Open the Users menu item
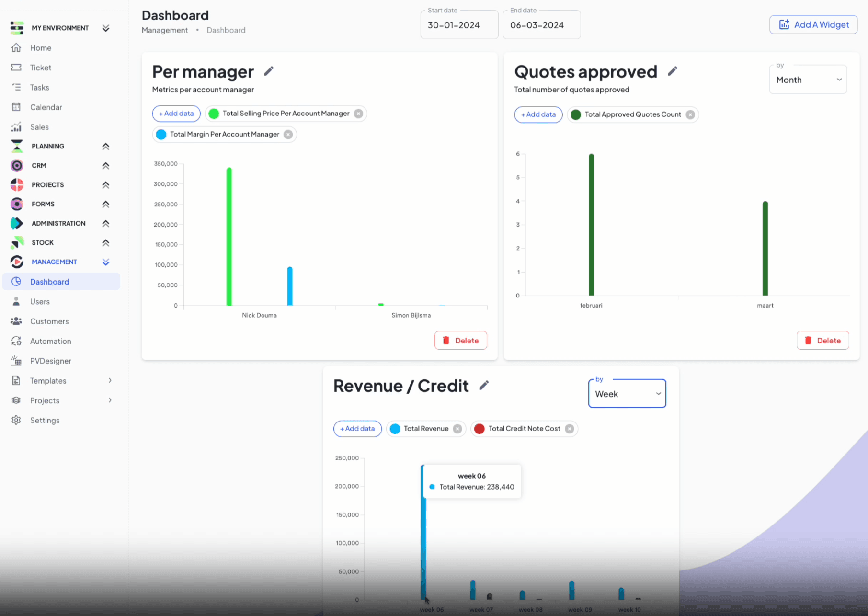This screenshot has height=616, width=868. pos(40,302)
